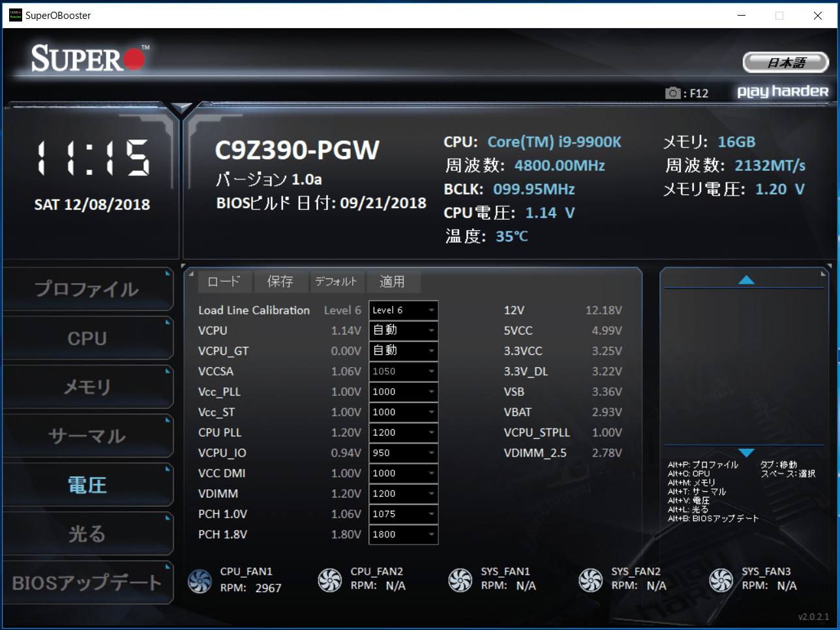Screen dimensions: 840x630
Task: Open the VCPU_GT voltage dropdown
Action: (x=403, y=351)
